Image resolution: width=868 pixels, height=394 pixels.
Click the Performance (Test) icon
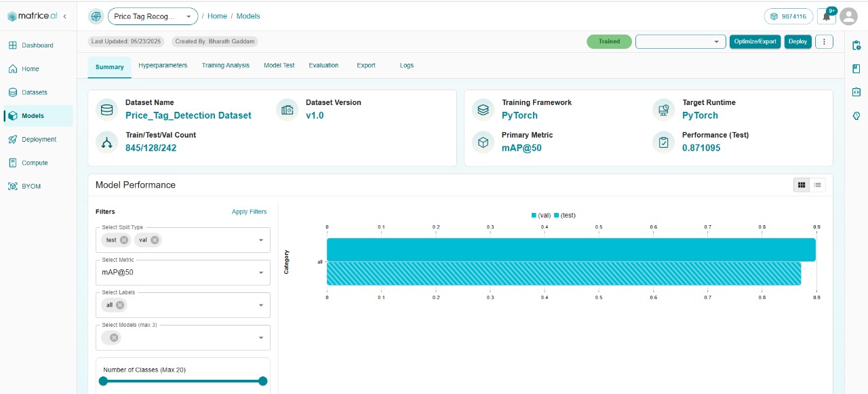(x=664, y=142)
